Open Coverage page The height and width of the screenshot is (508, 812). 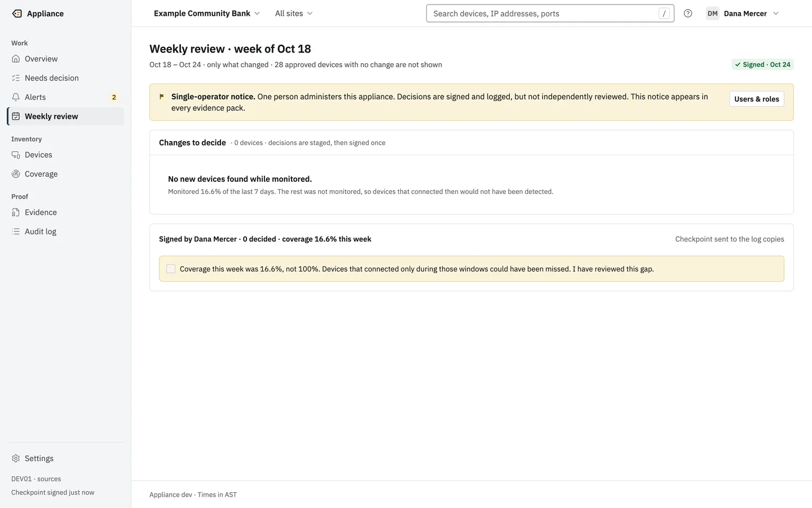point(65,174)
